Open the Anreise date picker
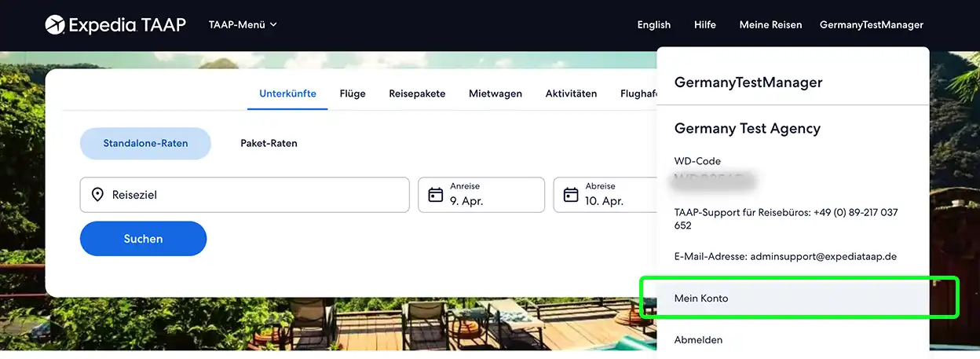The height and width of the screenshot is (359, 980). click(x=481, y=195)
